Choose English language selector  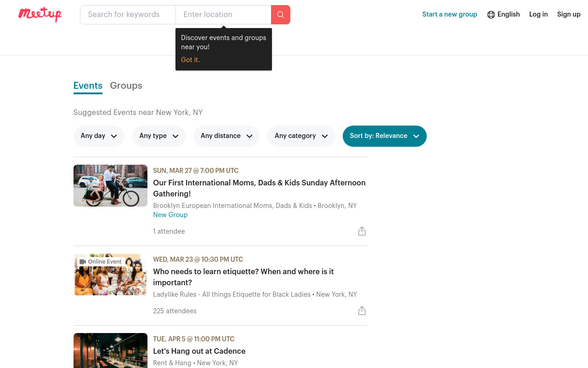coord(503,15)
